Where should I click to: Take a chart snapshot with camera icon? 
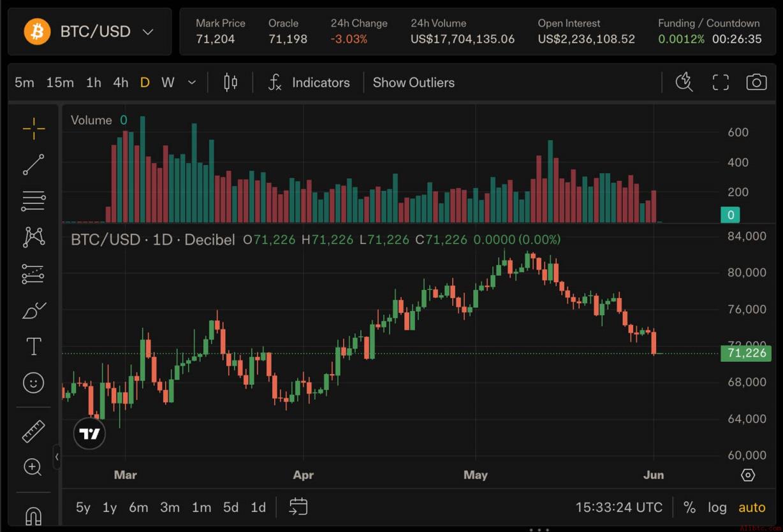click(756, 82)
